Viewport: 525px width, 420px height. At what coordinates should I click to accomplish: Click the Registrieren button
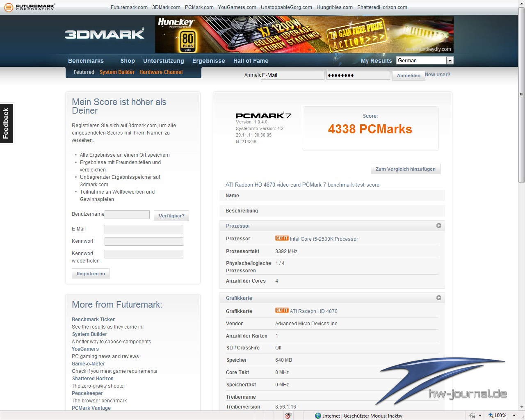pyautogui.click(x=91, y=274)
